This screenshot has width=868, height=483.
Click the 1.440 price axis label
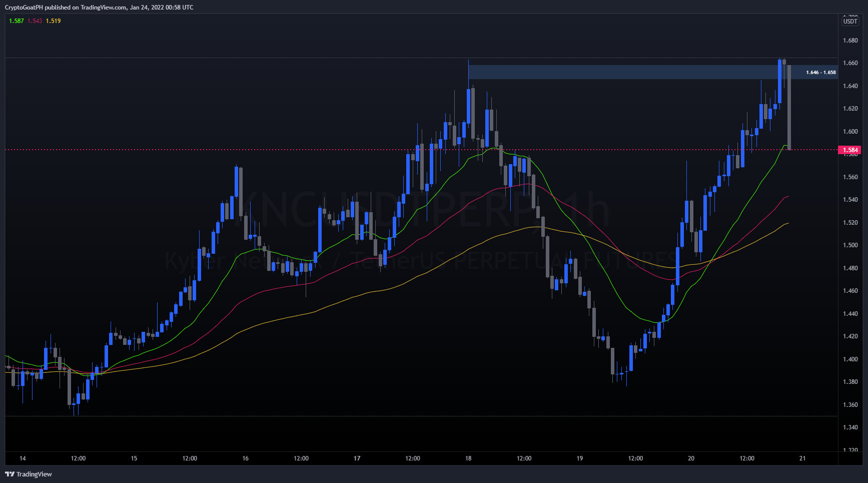(x=850, y=314)
